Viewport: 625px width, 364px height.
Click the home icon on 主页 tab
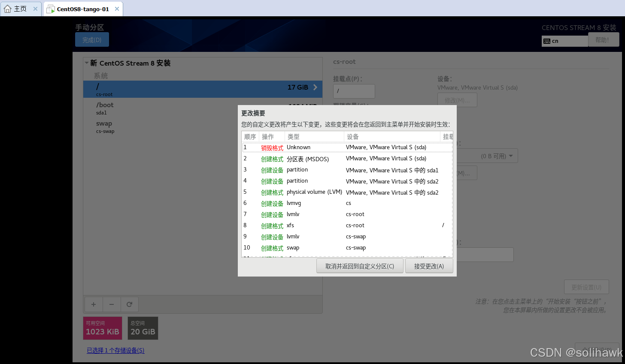pyautogui.click(x=7, y=8)
